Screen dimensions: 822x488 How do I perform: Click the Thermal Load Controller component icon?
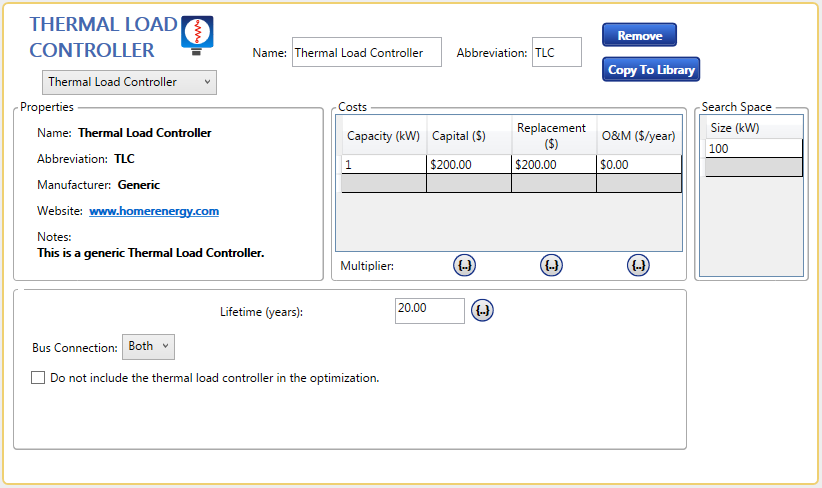(x=197, y=33)
